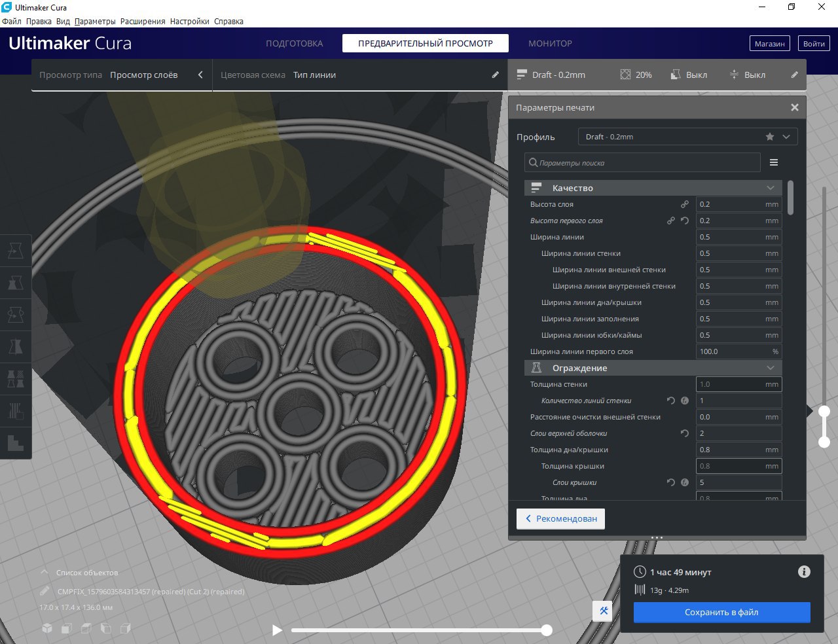The width and height of the screenshot is (838, 644).
Task: Click Сохранить в файл button
Action: coord(721,612)
